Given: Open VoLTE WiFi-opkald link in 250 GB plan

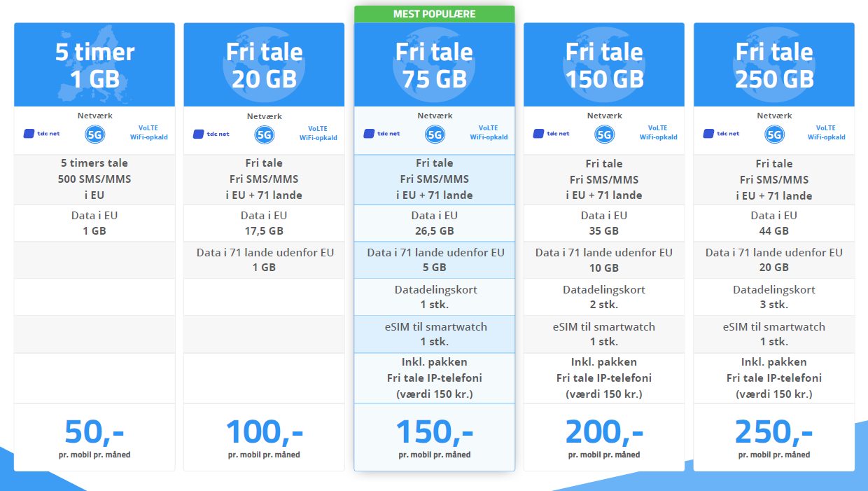Looking at the screenshot, I should 827,133.
